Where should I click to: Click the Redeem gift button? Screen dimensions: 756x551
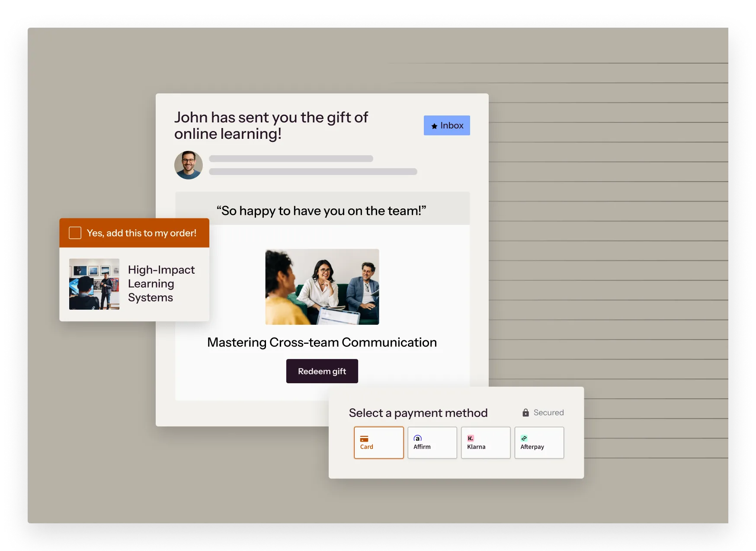pyautogui.click(x=322, y=371)
